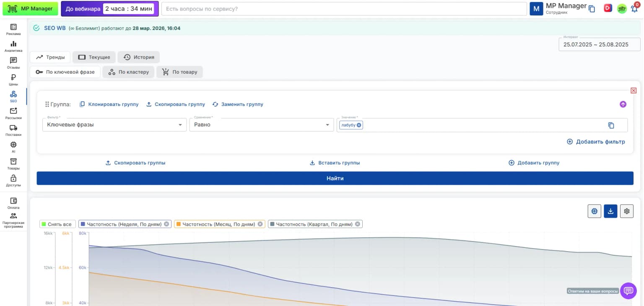Click Клонировать группу
The image size is (644, 306).
109,104
